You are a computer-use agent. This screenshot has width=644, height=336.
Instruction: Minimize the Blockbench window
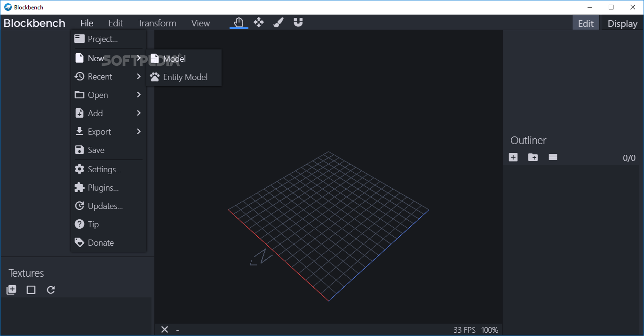click(x=589, y=7)
